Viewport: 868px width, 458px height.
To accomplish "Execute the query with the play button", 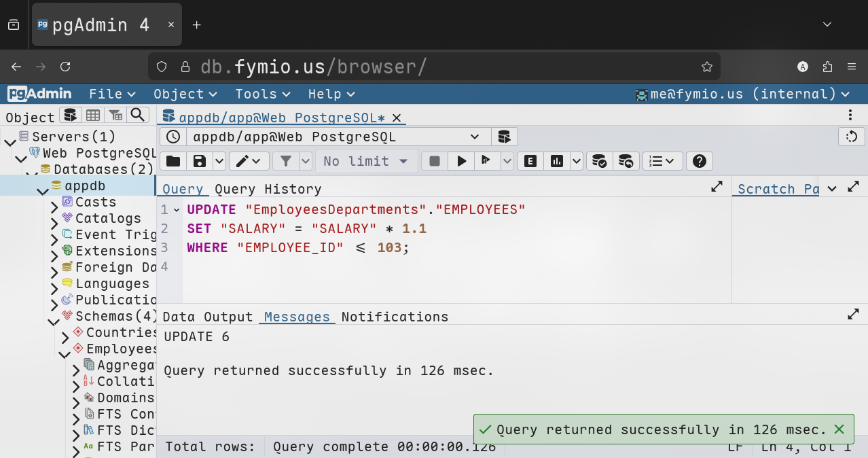I will pyautogui.click(x=462, y=161).
